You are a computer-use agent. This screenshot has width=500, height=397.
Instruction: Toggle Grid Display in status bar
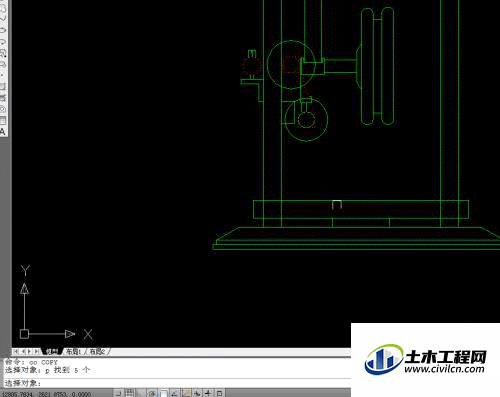(x=129, y=393)
